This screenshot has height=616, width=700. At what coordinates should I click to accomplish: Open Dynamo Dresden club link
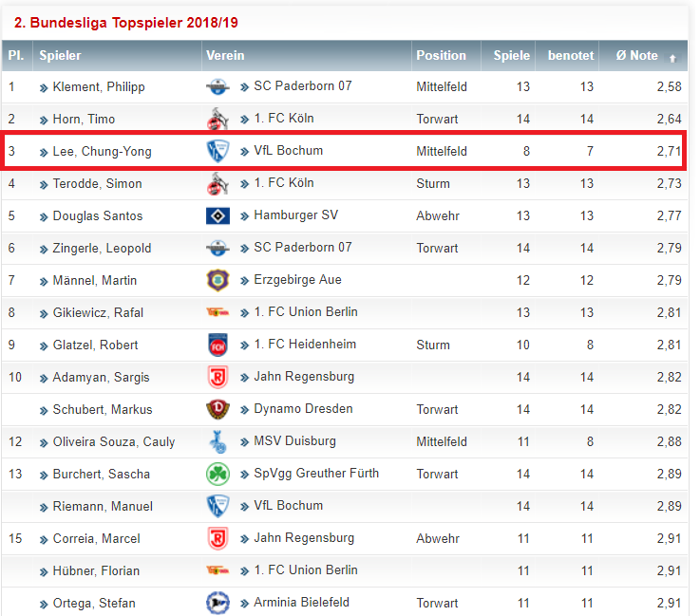(x=303, y=408)
